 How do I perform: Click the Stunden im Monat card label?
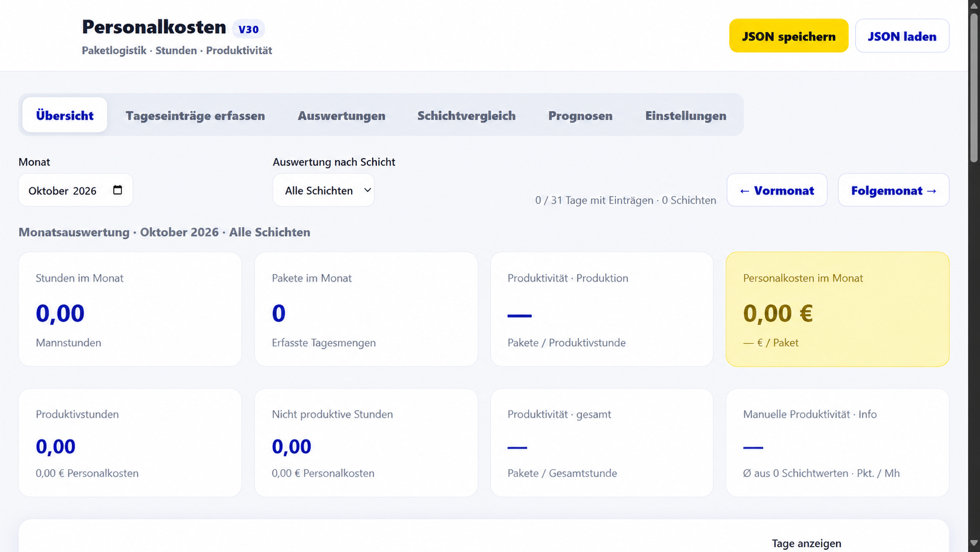pos(80,278)
